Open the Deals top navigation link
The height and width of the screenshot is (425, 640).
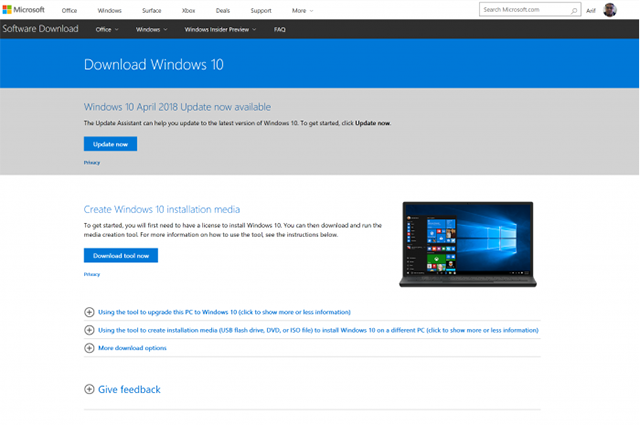[223, 11]
